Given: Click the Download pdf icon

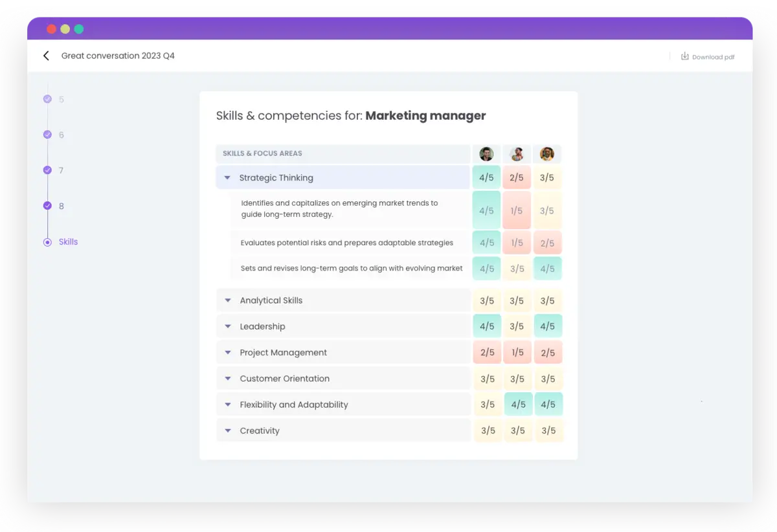Looking at the screenshot, I should point(684,56).
